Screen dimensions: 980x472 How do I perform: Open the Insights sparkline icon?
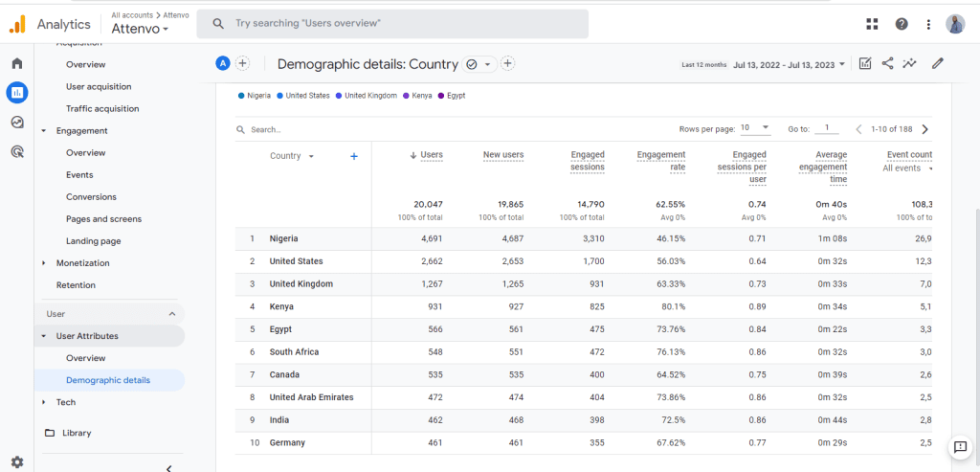click(909, 63)
